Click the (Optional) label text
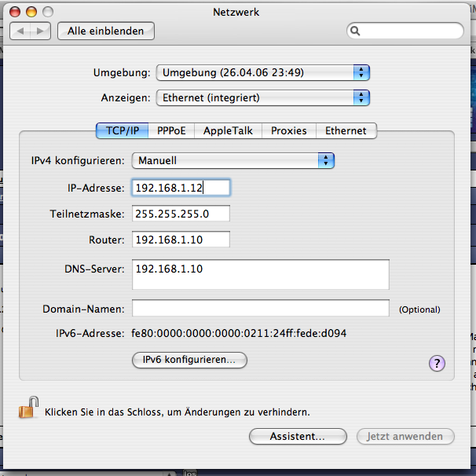This screenshot has width=476, height=476. coord(419,309)
